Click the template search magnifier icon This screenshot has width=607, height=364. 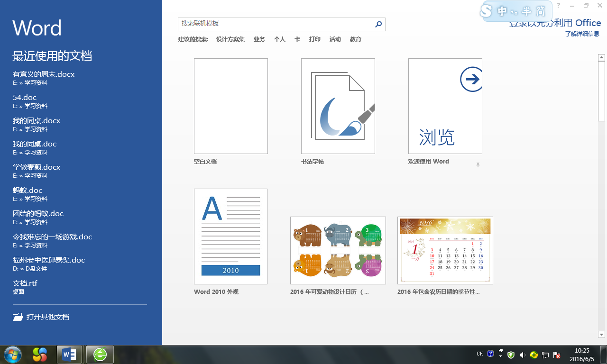(x=378, y=24)
